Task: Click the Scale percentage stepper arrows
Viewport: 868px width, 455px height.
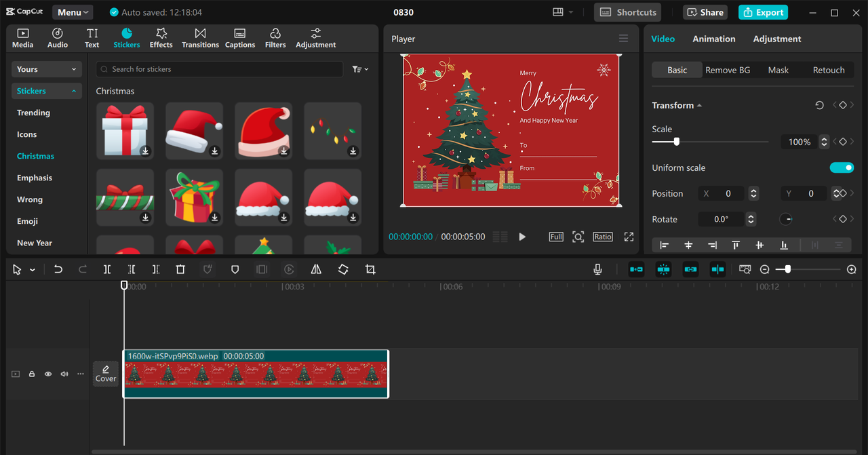Action: (x=824, y=142)
